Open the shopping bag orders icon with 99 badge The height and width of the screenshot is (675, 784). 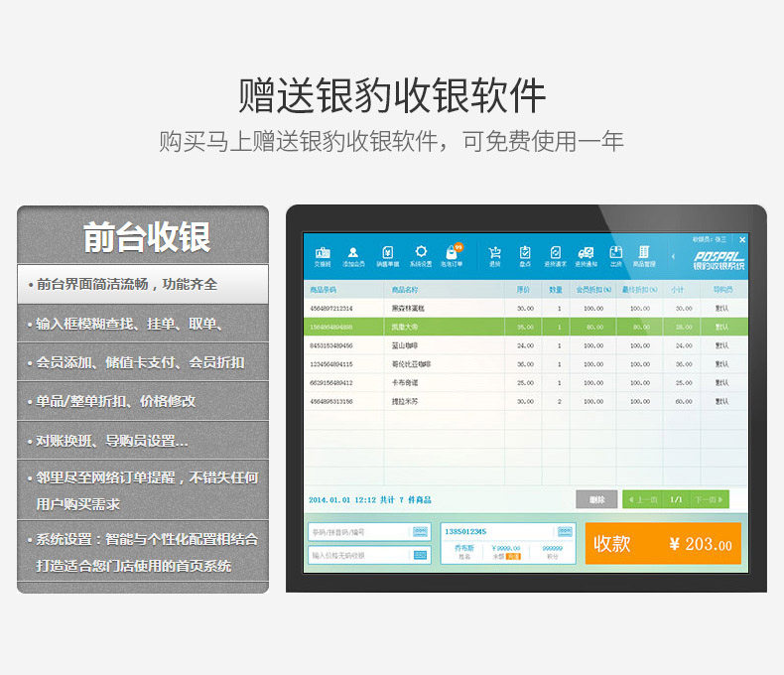tap(452, 255)
